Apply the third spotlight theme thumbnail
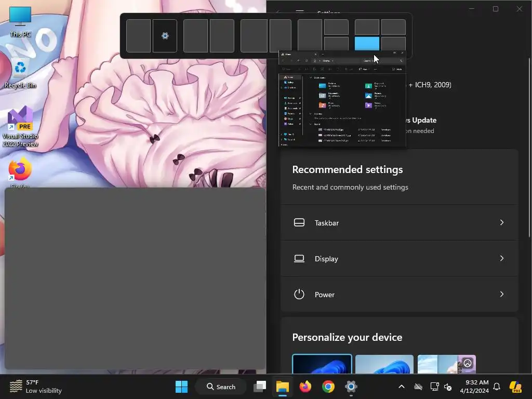 pyautogui.click(x=446, y=364)
